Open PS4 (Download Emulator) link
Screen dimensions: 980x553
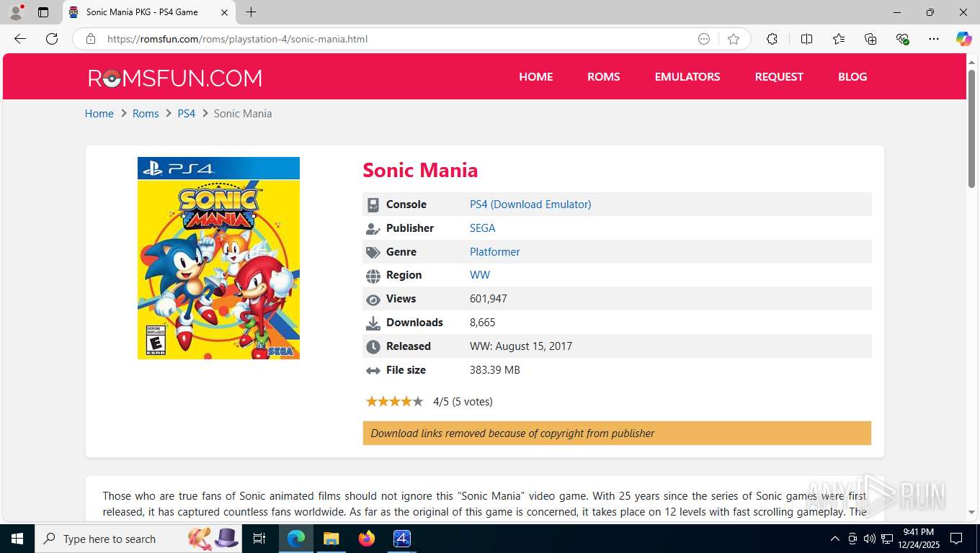point(530,204)
